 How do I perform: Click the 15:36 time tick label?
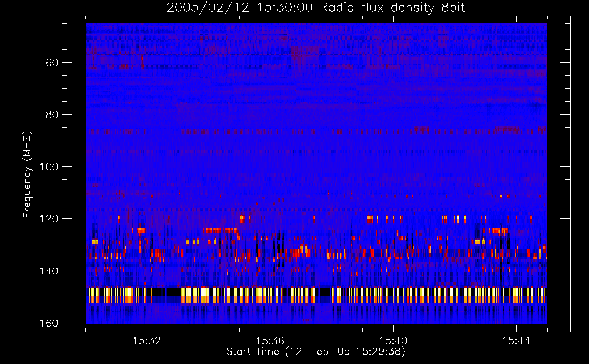coord(270,341)
